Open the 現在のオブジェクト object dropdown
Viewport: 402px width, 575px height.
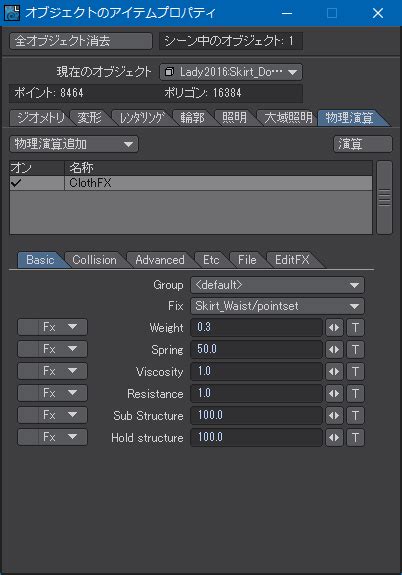coord(231,72)
